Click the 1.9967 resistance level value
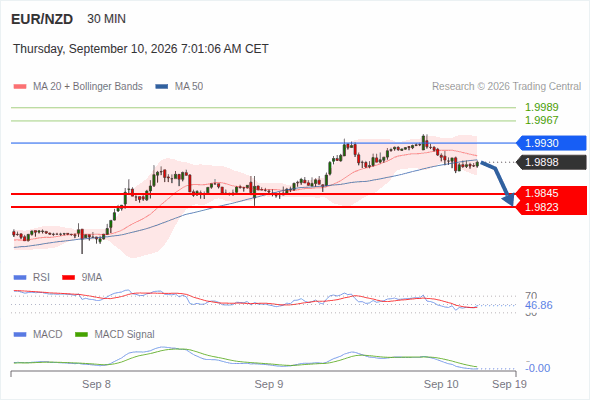Screen dimensions: 590x400 pyautogui.click(x=541, y=120)
